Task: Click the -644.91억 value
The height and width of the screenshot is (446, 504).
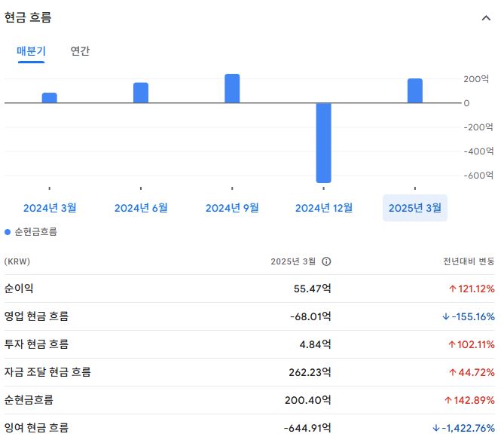Action: coord(307,428)
